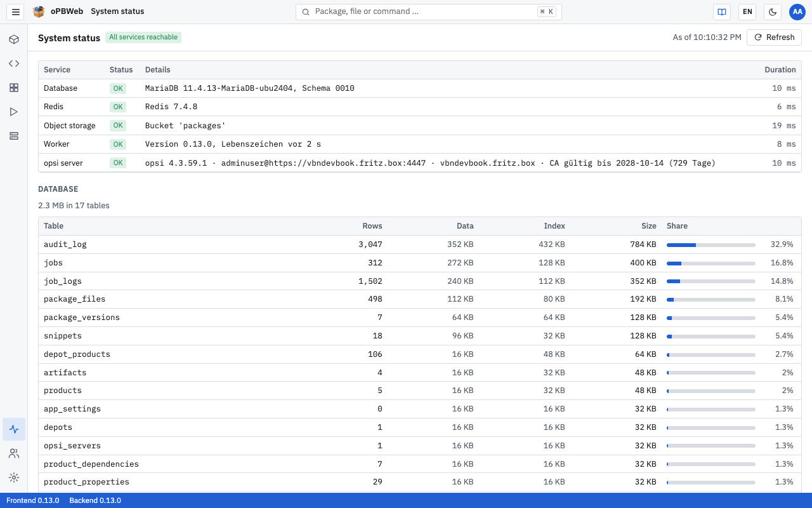
Task: Select the package_files table name
Action: click(75, 299)
